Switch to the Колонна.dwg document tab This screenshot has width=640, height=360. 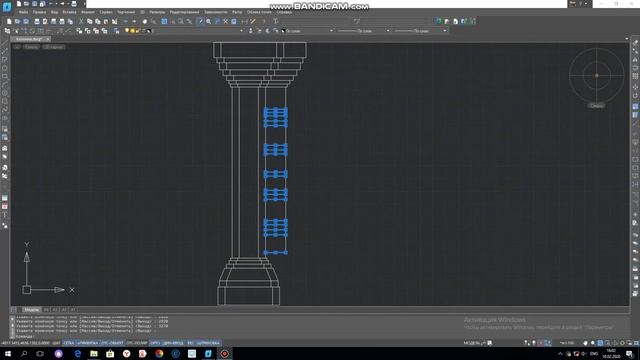(x=29, y=39)
